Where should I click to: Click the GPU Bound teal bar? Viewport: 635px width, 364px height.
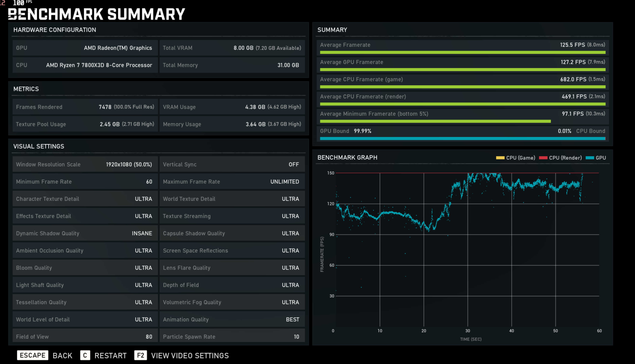[463, 139]
